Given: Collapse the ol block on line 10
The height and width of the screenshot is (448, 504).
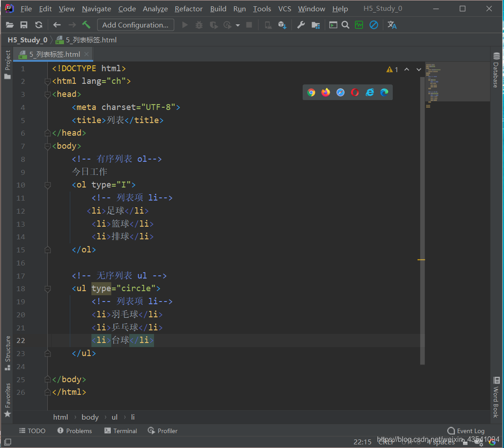Looking at the screenshot, I should coord(48,185).
